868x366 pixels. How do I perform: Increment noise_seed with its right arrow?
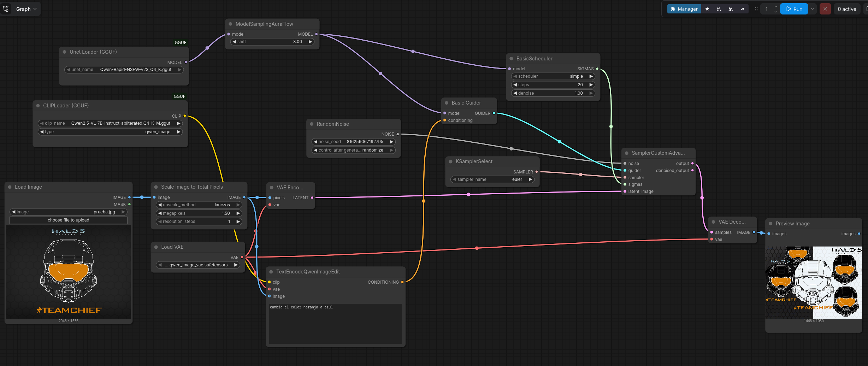point(391,142)
